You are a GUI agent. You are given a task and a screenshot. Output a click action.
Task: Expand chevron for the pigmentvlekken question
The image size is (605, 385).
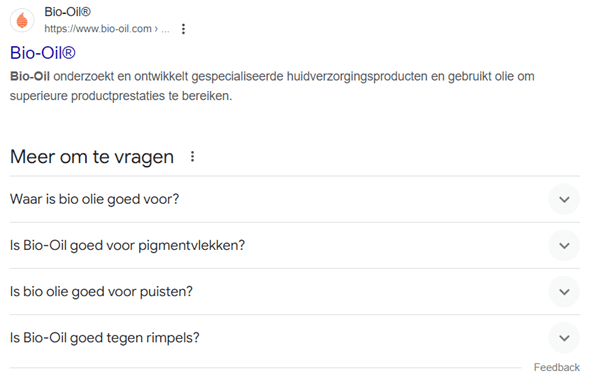click(564, 246)
